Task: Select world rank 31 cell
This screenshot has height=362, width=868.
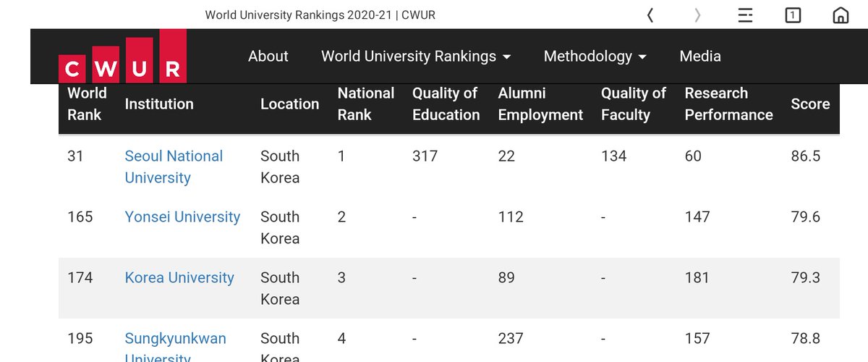Action: point(75,156)
